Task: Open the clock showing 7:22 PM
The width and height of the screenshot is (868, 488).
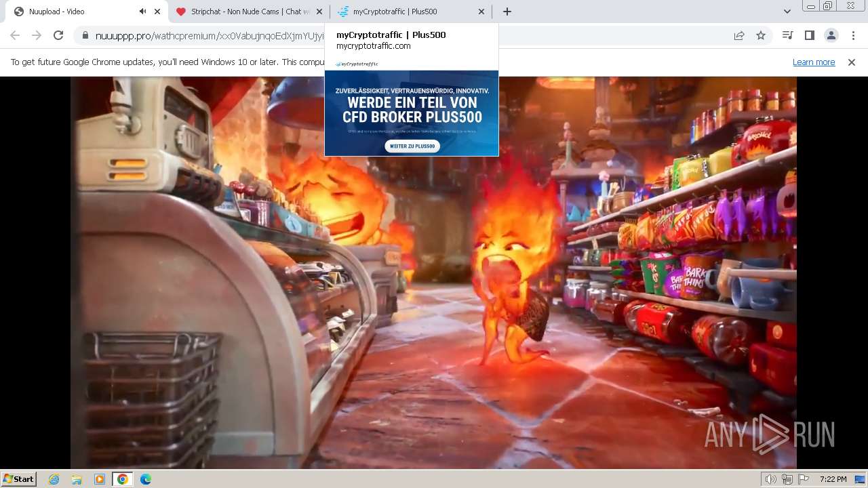Action: [x=833, y=479]
